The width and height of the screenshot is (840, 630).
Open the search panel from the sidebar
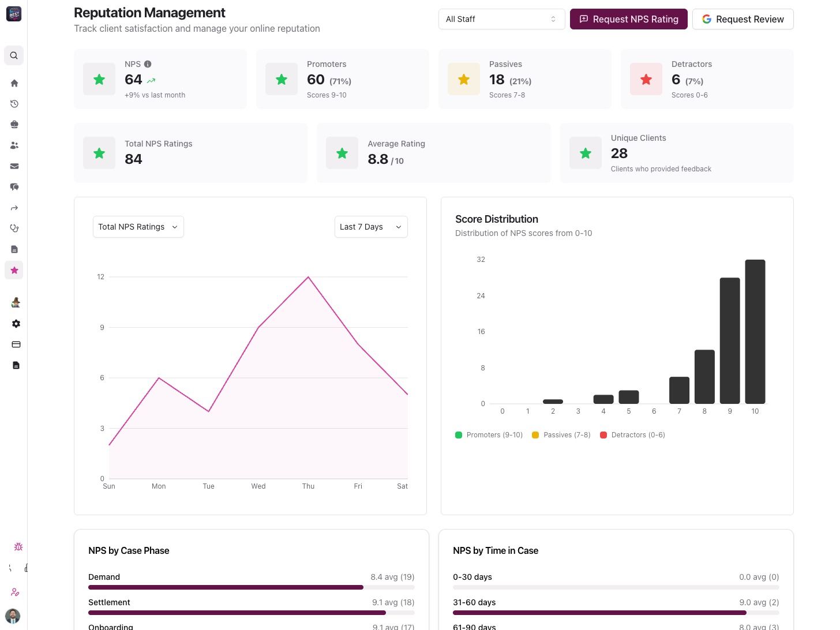point(14,55)
